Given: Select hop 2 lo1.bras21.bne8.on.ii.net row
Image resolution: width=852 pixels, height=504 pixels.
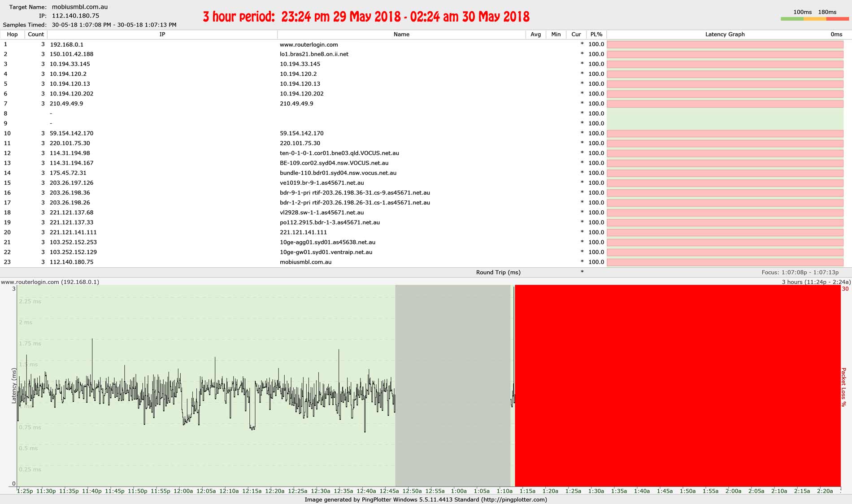Looking at the screenshot, I should (x=314, y=54).
